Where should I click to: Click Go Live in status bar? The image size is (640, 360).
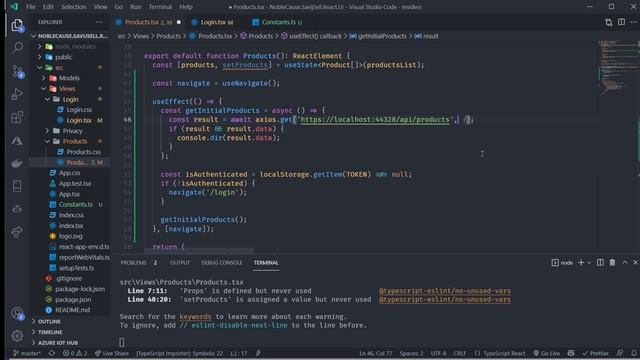pos(547,353)
